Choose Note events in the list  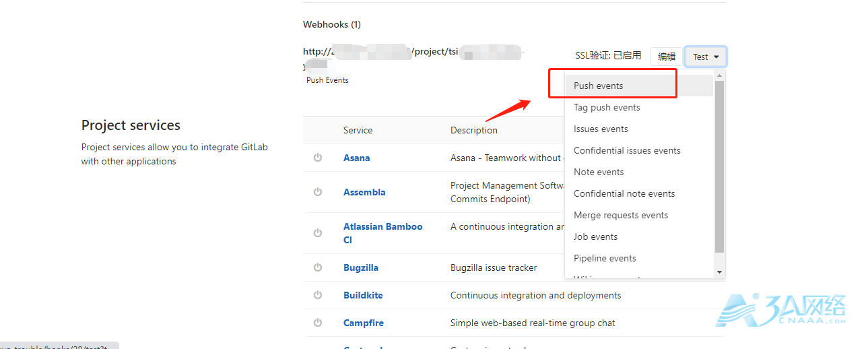point(638,172)
